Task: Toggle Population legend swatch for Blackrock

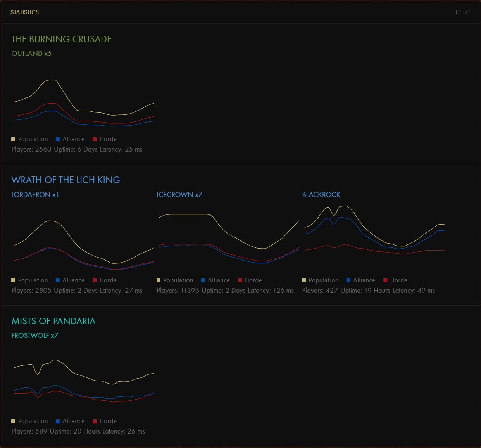Action: click(x=304, y=280)
